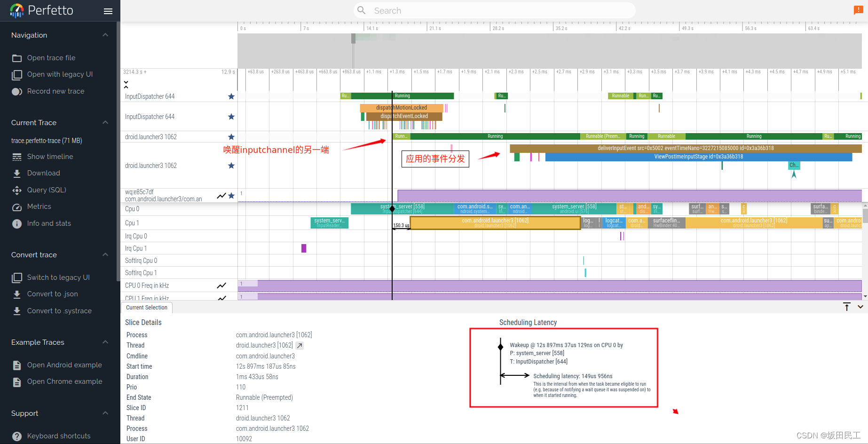868x444 pixels.
Task: Collapse the details panel chevron
Action: click(860, 307)
